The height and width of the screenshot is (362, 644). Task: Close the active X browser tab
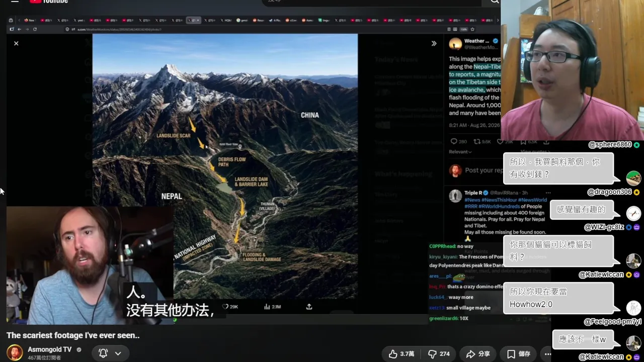point(198,20)
